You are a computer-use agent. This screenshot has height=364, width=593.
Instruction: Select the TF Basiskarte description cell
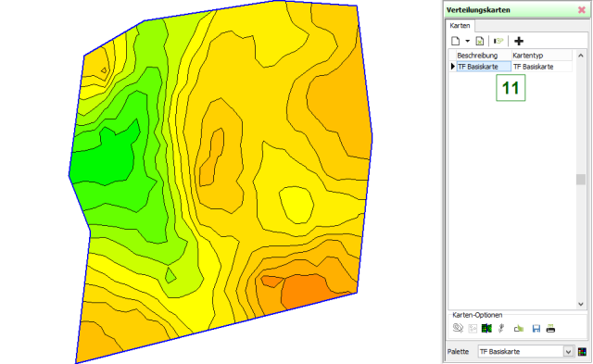coord(484,67)
